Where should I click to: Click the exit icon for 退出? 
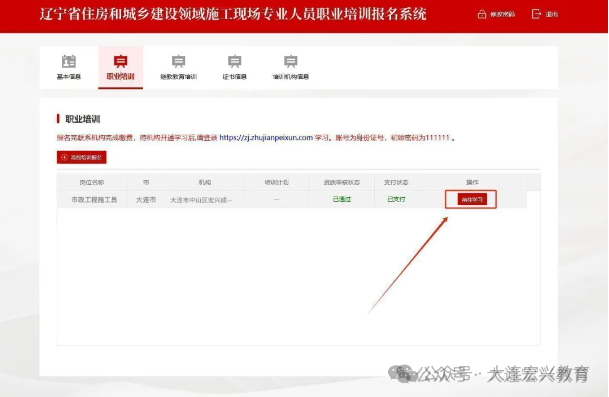tap(536, 14)
